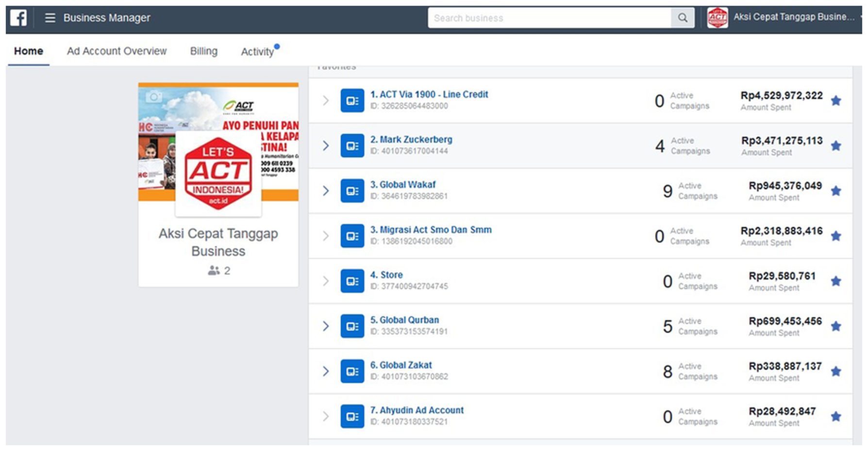The width and height of the screenshot is (868, 451).
Task: Click the LET'S ACT Indonesia profile picture
Action: [218, 174]
